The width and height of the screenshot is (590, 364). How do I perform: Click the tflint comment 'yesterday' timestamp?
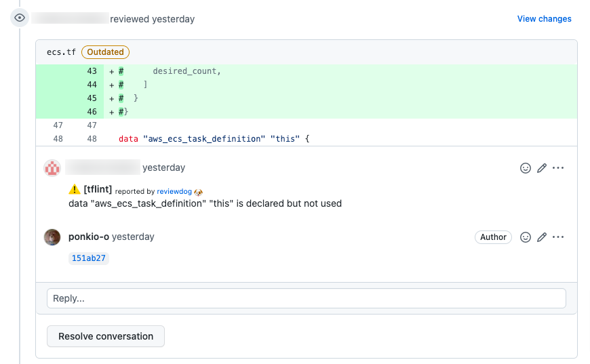click(x=163, y=167)
